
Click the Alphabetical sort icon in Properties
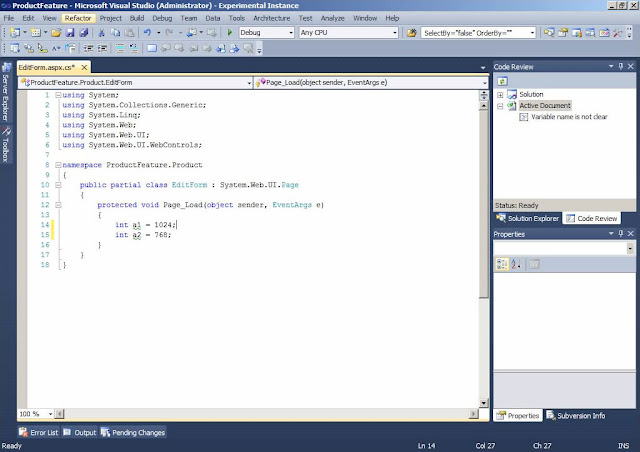(x=516, y=264)
